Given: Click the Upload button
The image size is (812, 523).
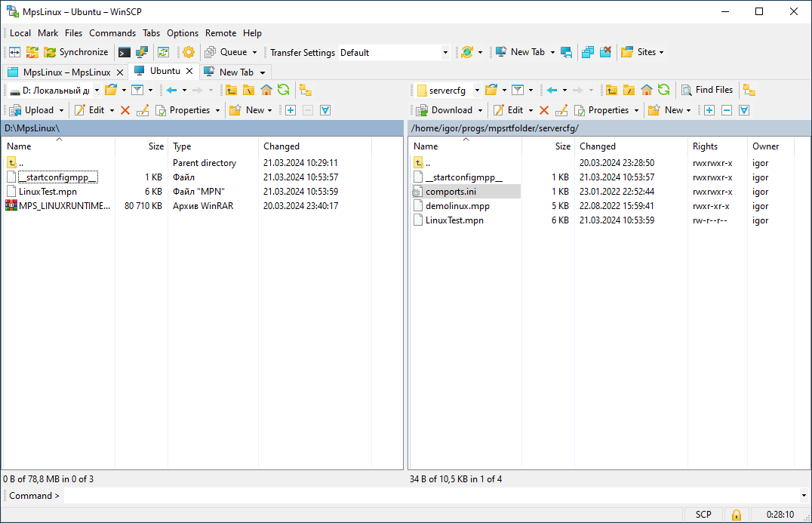Looking at the screenshot, I should point(32,110).
